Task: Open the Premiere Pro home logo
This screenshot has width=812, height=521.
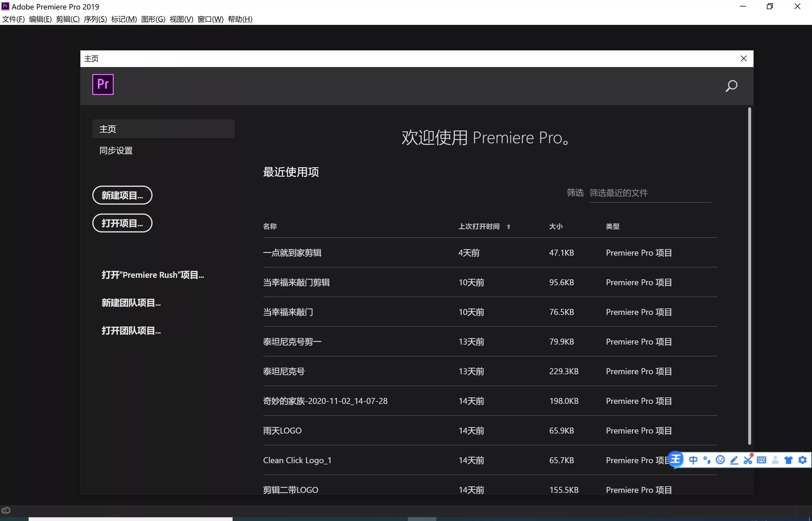Action: click(x=103, y=84)
